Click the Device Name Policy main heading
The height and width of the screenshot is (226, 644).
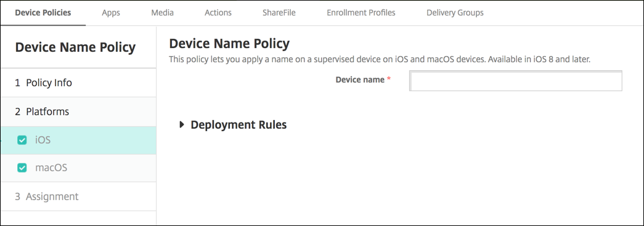coord(229,43)
